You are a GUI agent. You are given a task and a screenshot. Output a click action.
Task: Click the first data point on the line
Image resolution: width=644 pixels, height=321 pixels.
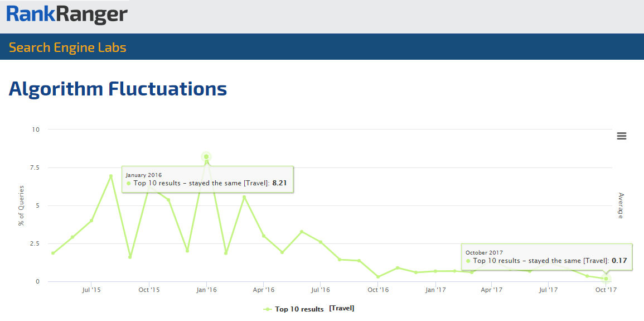click(53, 253)
